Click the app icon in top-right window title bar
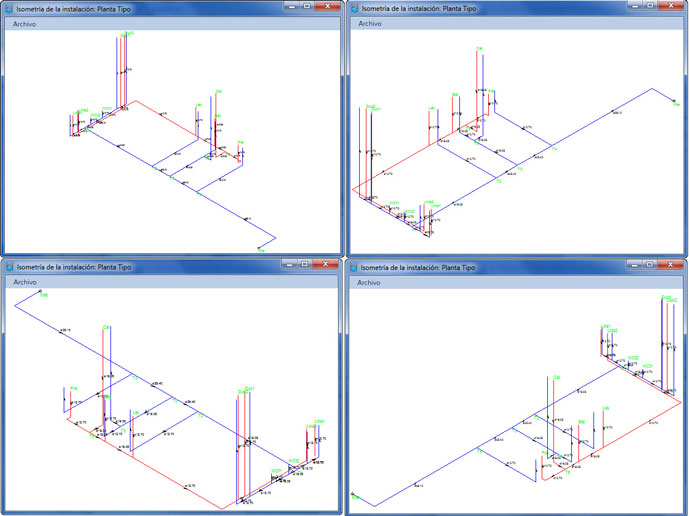 353,7
